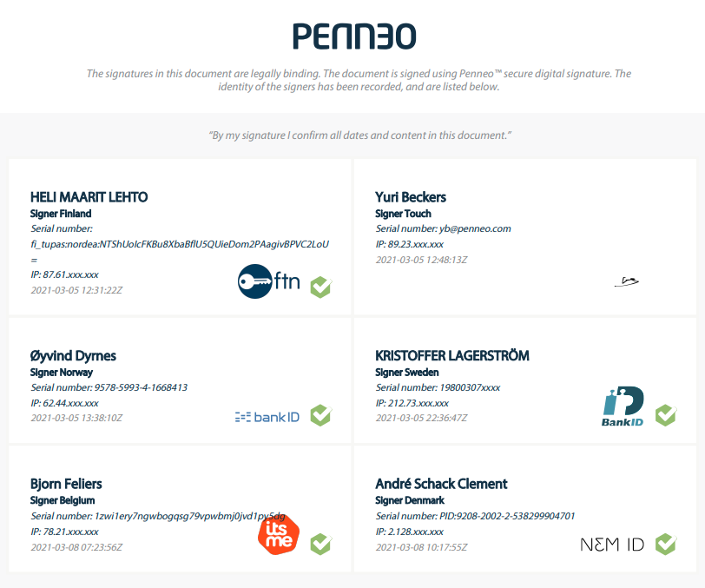Click green checkmark next to Norwegian bankID

[x=321, y=415]
